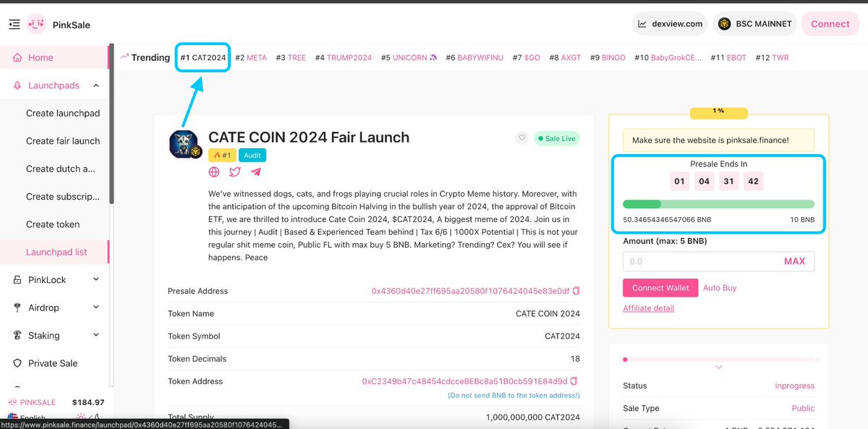Click the Private Sale shield icon

pyautogui.click(x=17, y=363)
